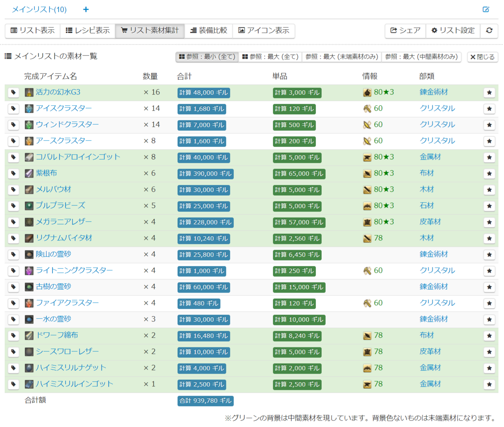Image resolution: width=504 pixels, height=427 pixels.
Task: Click the tag icon beside 紫根布
Action: tap(13, 173)
